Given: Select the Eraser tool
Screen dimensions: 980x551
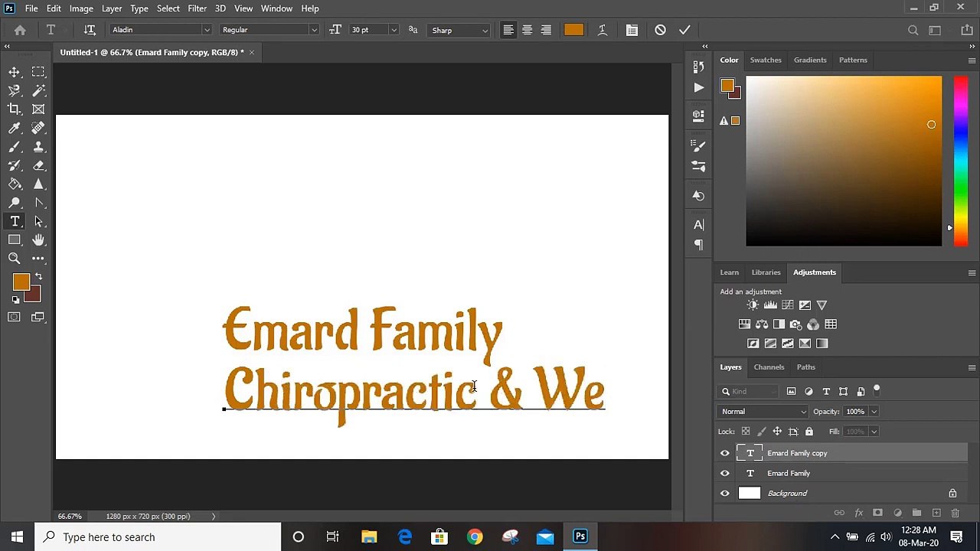Looking at the screenshot, I should (x=38, y=165).
